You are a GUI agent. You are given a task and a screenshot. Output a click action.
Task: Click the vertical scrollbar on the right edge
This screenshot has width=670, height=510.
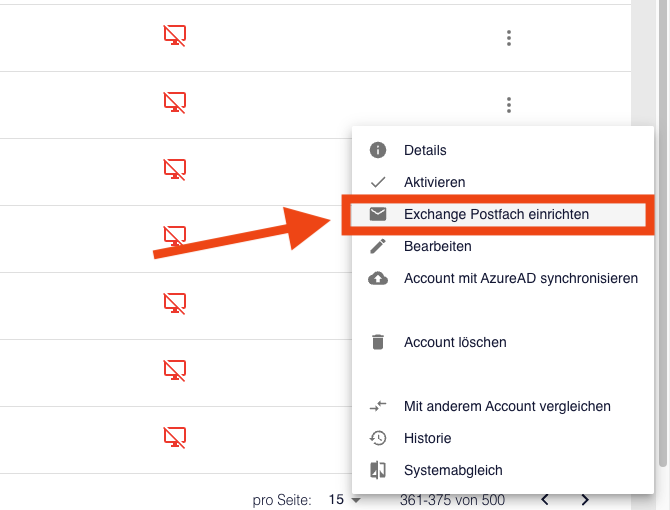tap(663, 250)
